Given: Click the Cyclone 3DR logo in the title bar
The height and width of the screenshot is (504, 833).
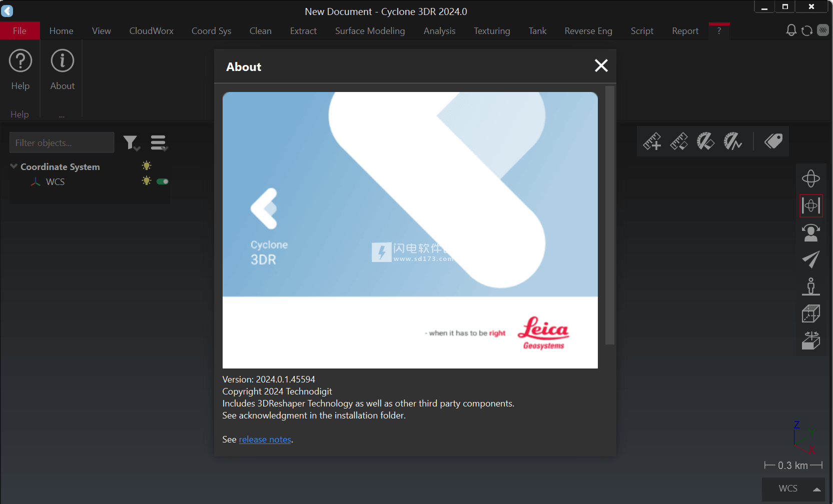Looking at the screenshot, I should (8, 10).
